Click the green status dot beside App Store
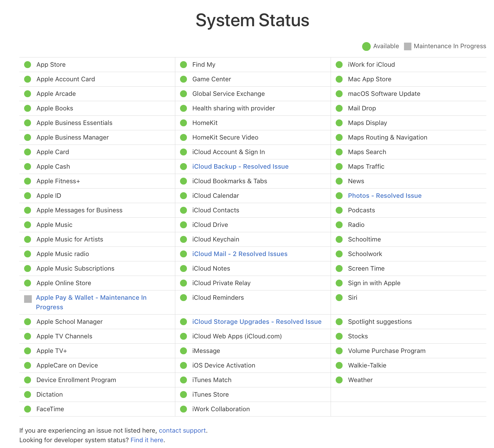 (x=28, y=65)
